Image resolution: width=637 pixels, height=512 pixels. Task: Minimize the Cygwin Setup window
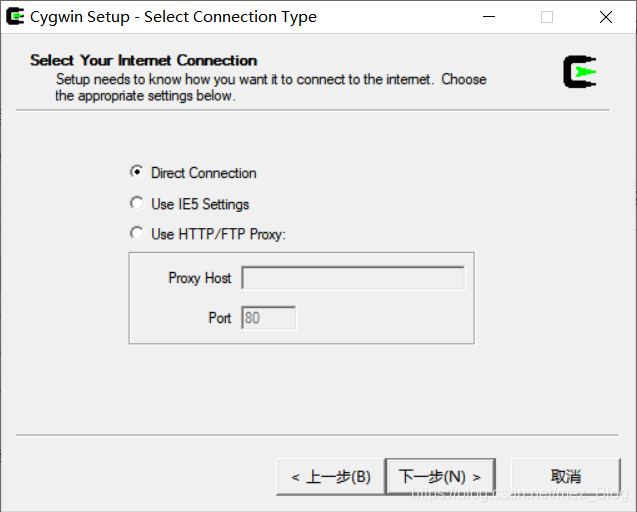click(489, 17)
